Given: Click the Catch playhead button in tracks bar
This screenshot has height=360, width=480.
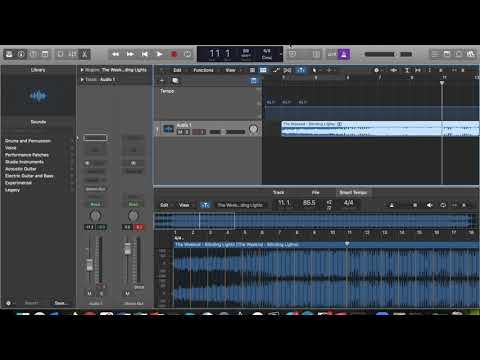Looking at the screenshot, I should 300,70.
